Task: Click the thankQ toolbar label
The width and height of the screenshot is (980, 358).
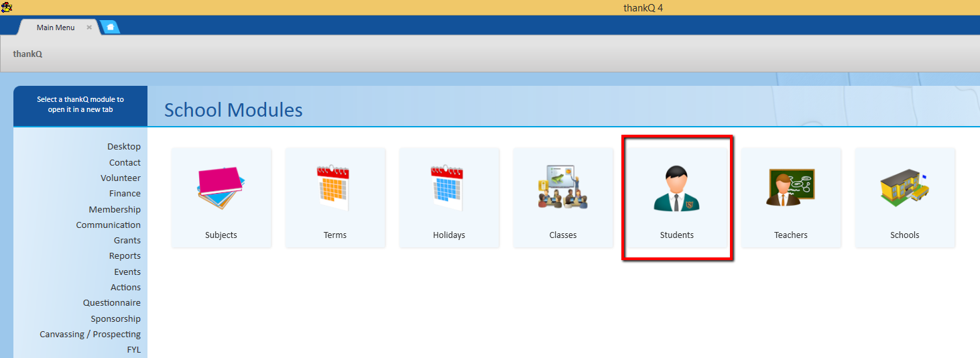Action: pyautogui.click(x=27, y=54)
